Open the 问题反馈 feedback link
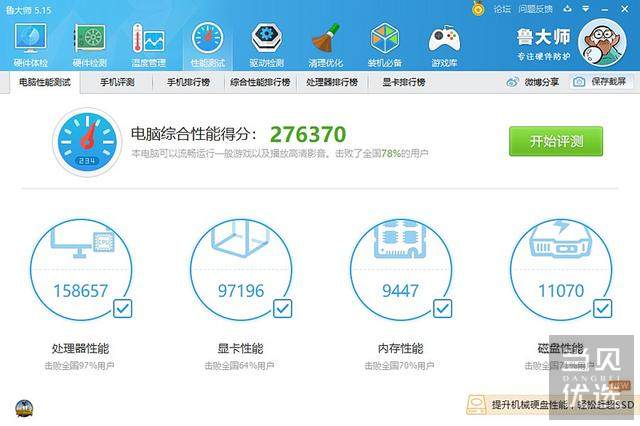Screen dimensions: 640x426 [x=536, y=9]
